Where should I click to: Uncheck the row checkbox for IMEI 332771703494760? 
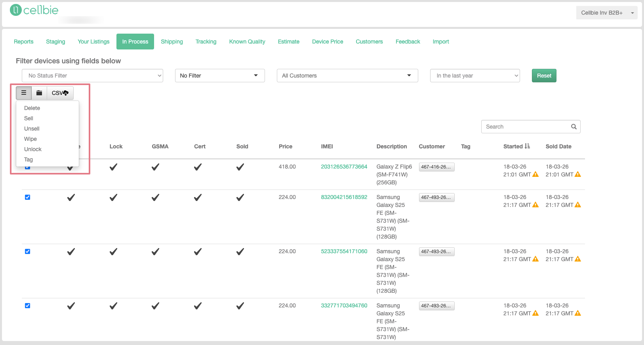(x=27, y=306)
